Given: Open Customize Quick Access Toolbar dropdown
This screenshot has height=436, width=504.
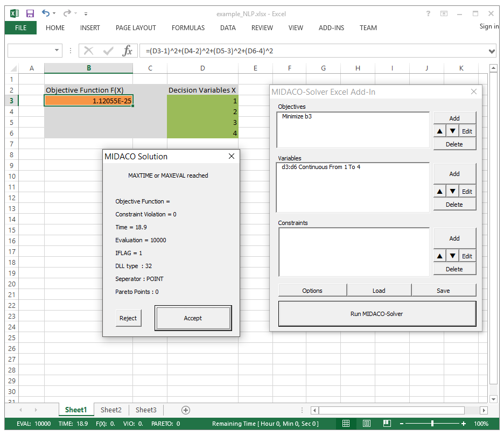Looking at the screenshot, I should pos(86,14).
